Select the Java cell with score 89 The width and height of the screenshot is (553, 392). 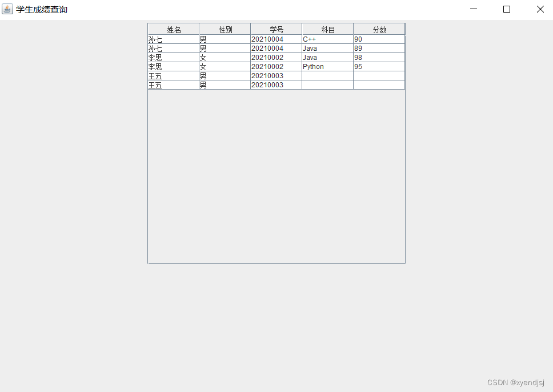328,49
